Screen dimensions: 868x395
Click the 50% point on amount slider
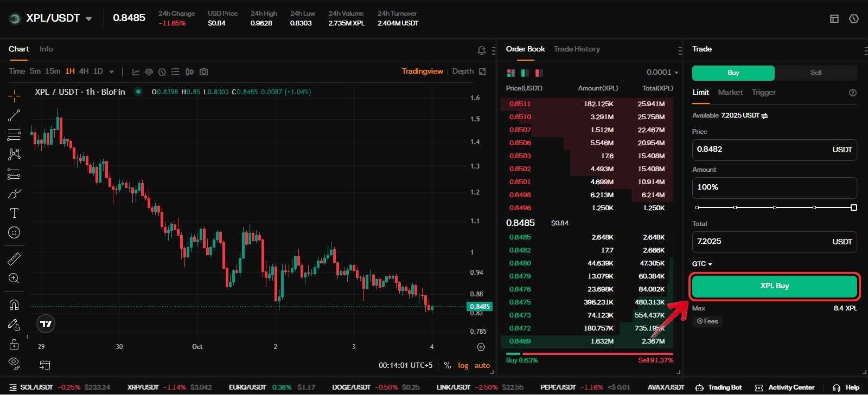[775, 208]
